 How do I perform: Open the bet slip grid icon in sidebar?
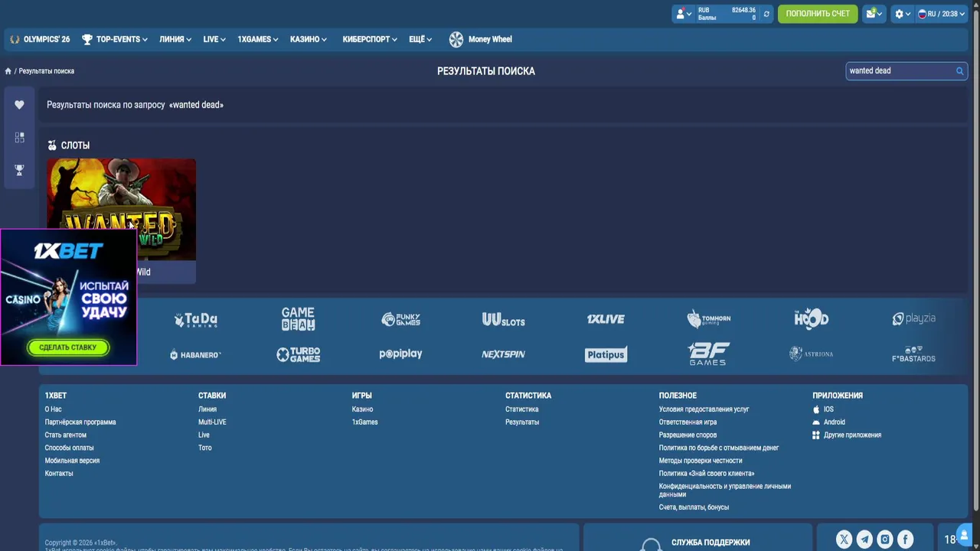pos(19,137)
